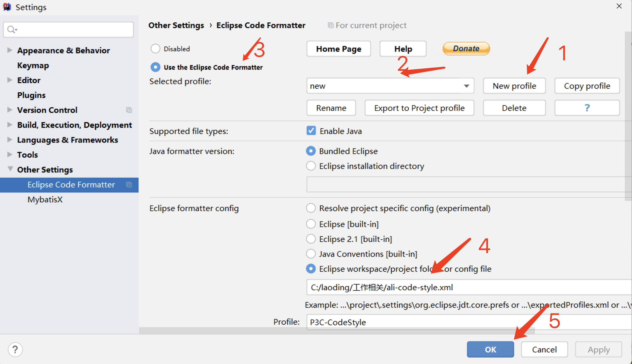Select Java Conventions [built-in] config
Viewport: 632px width, 364px height.
pyautogui.click(x=311, y=254)
